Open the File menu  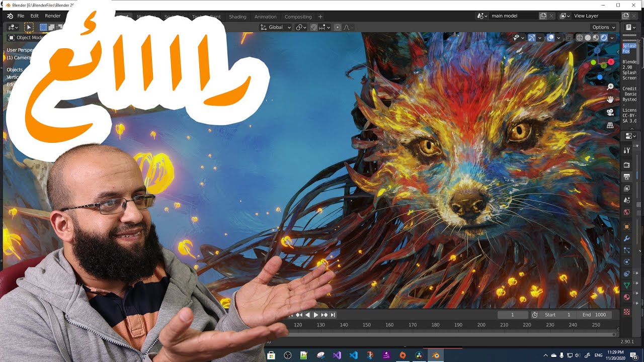pos(21,16)
